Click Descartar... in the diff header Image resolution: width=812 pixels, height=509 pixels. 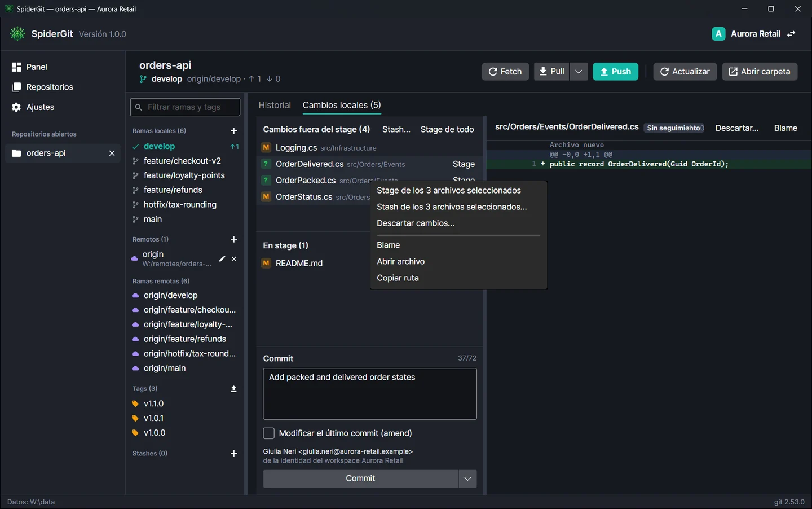click(737, 128)
